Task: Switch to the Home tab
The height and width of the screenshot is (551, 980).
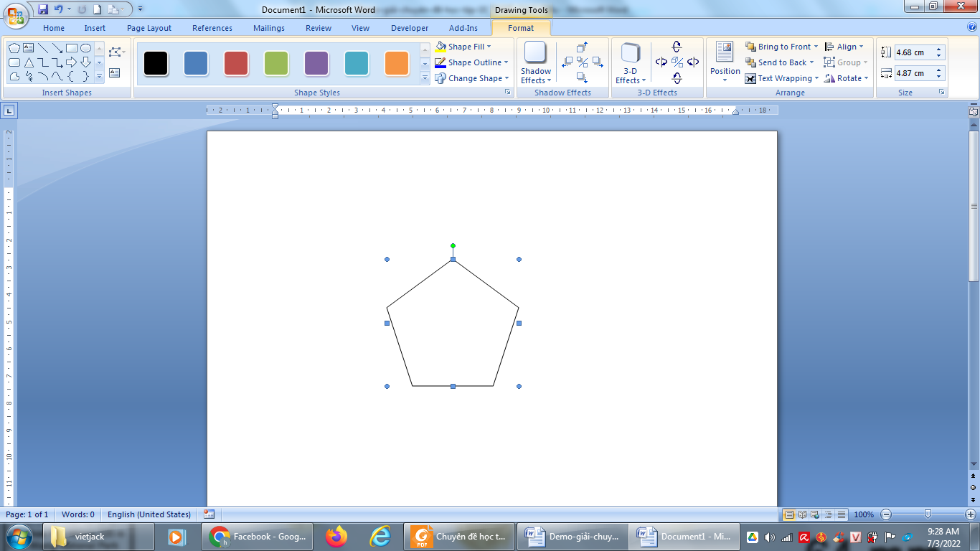Action: tap(54, 28)
